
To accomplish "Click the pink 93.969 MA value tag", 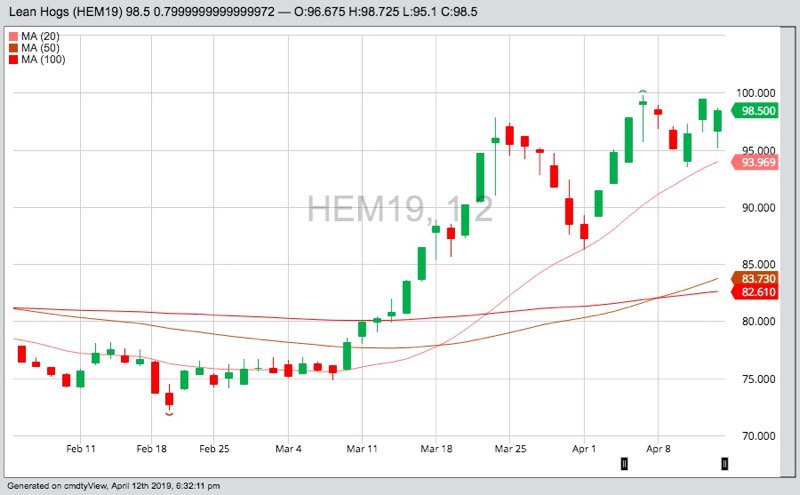I will (x=755, y=162).
